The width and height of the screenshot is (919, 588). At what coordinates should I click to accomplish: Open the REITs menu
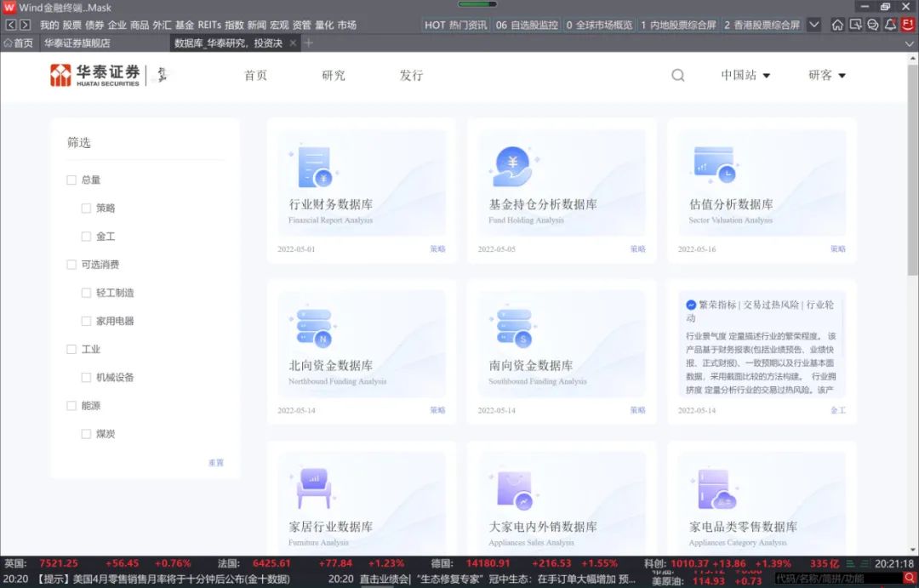pos(209,26)
